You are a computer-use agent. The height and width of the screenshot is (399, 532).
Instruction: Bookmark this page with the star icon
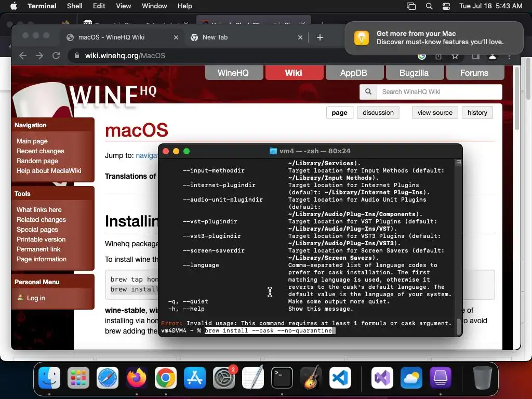pos(455,56)
